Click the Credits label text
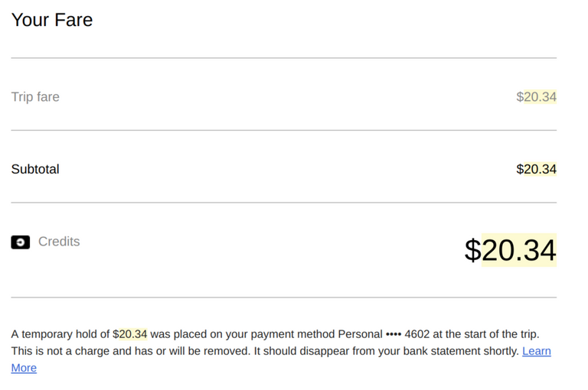Screen dimensions: 588x390 [x=59, y=242]
